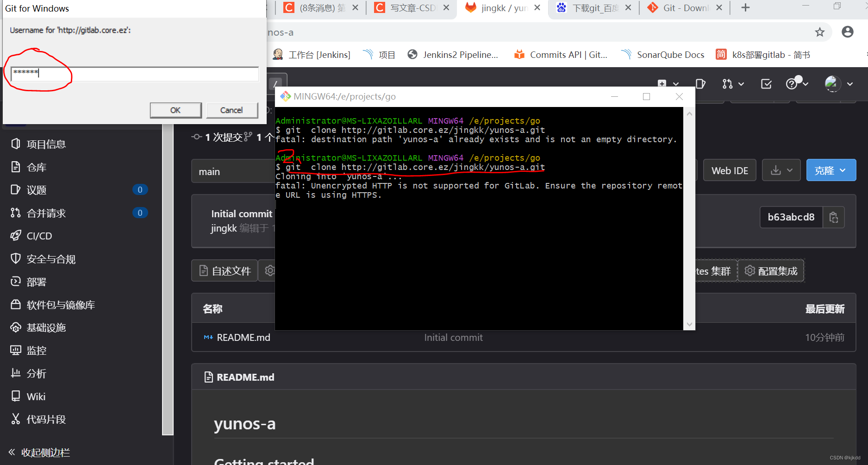Open the Chrome profile account icon
868x465 pixels.
(848, 32)
